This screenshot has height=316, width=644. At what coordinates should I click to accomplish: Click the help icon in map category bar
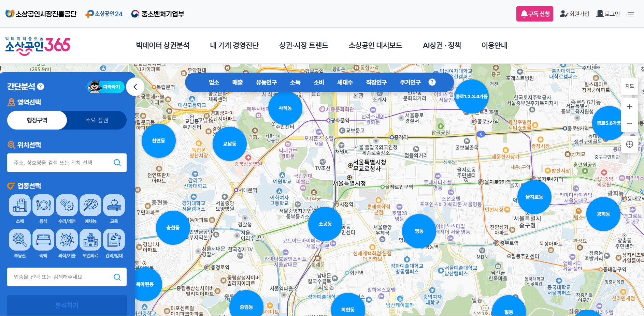click(432, 82)
